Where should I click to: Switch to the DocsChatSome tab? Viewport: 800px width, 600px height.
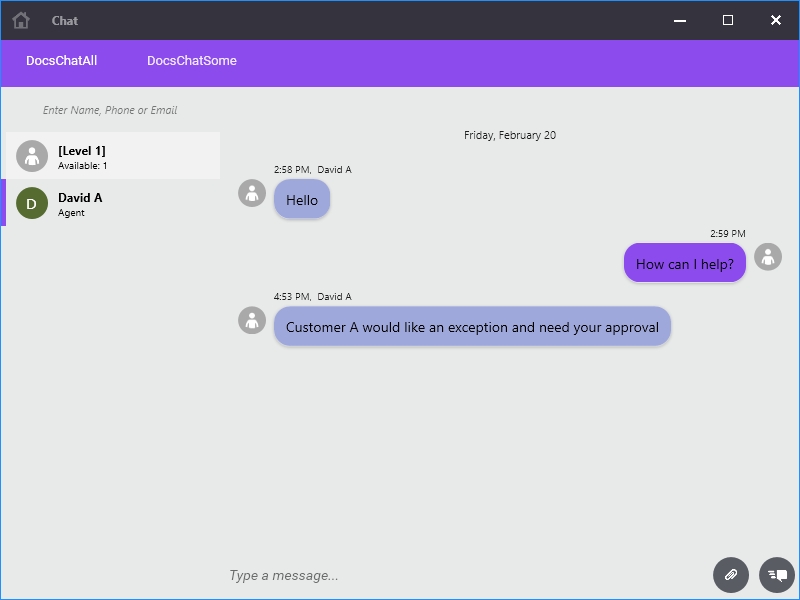tap(192, 61)
